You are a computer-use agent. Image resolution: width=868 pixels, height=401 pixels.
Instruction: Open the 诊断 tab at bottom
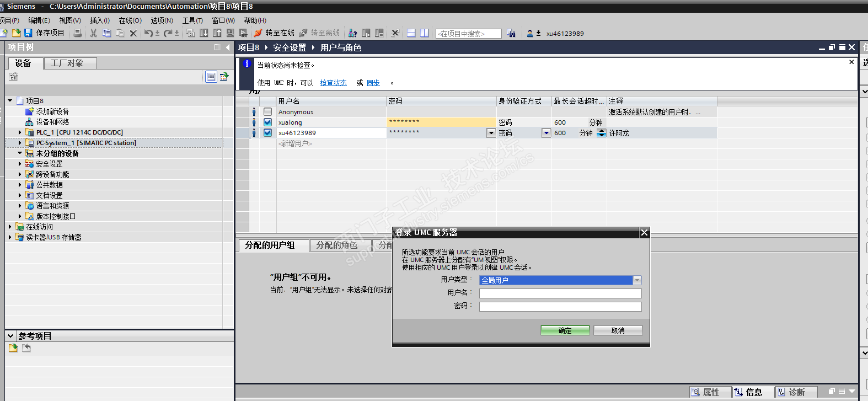pyautogui.click(x=796, y=392)
